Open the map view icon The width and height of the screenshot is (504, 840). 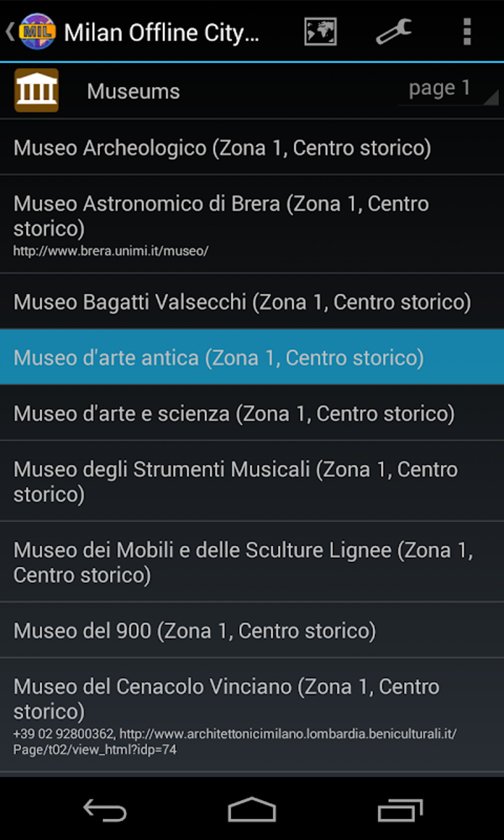[320, 32]
